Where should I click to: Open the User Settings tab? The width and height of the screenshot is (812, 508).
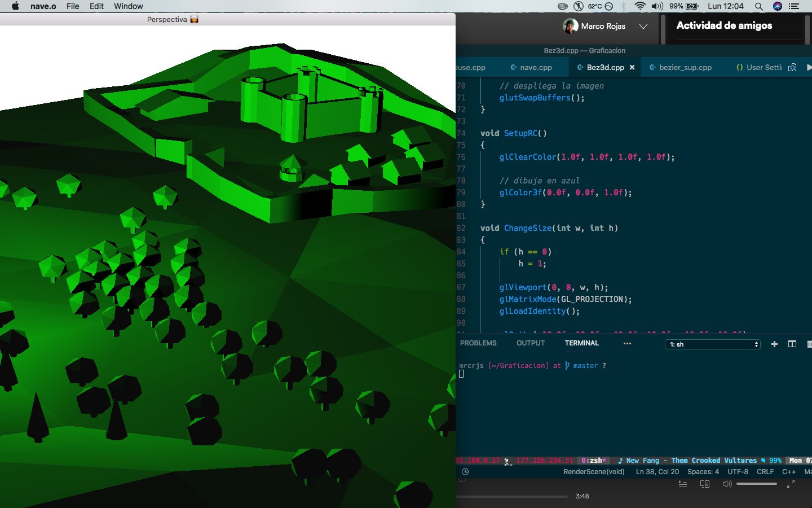pos(759,67)
